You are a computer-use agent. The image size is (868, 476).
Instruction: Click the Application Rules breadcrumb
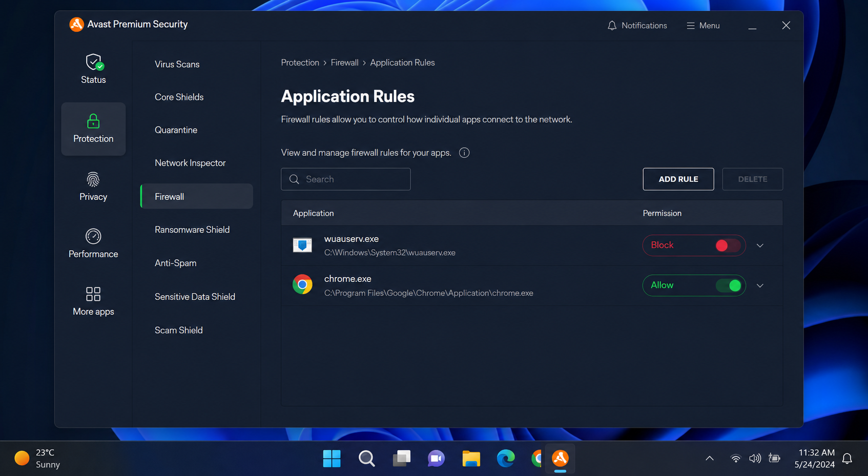402,63
